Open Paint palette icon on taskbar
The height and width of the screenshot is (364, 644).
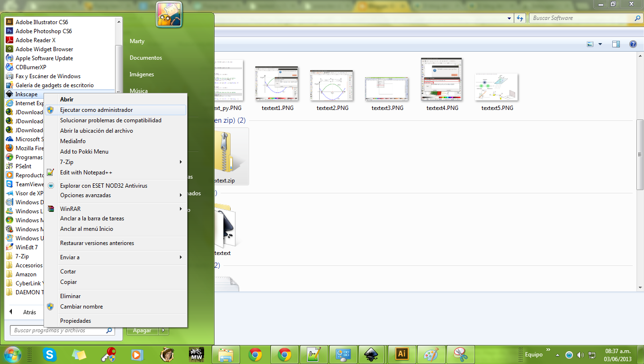(x=431, y=354)
